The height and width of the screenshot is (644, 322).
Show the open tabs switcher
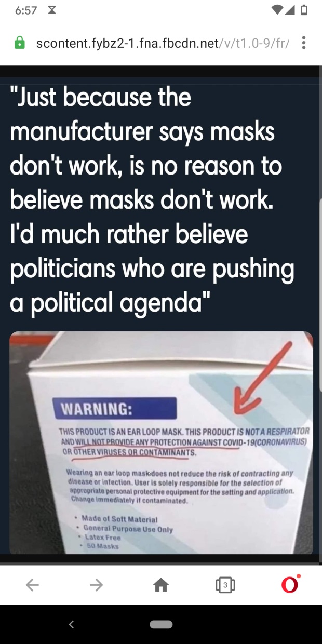pos(225,585)
